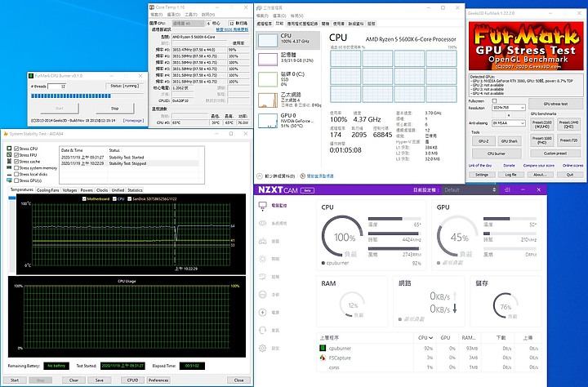This screenshot has width=588, height=387.
Task: Enable Stress GPU(s) checkbox
Action: pyautogui.click(x=16, y=180)
